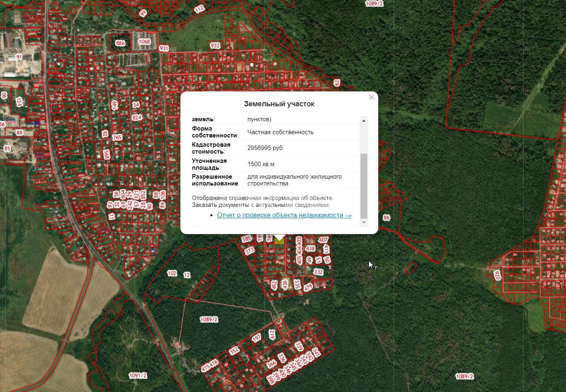Close the Земельный участок popup
This screenshot has width=566, height=392.
click(371, 97)
